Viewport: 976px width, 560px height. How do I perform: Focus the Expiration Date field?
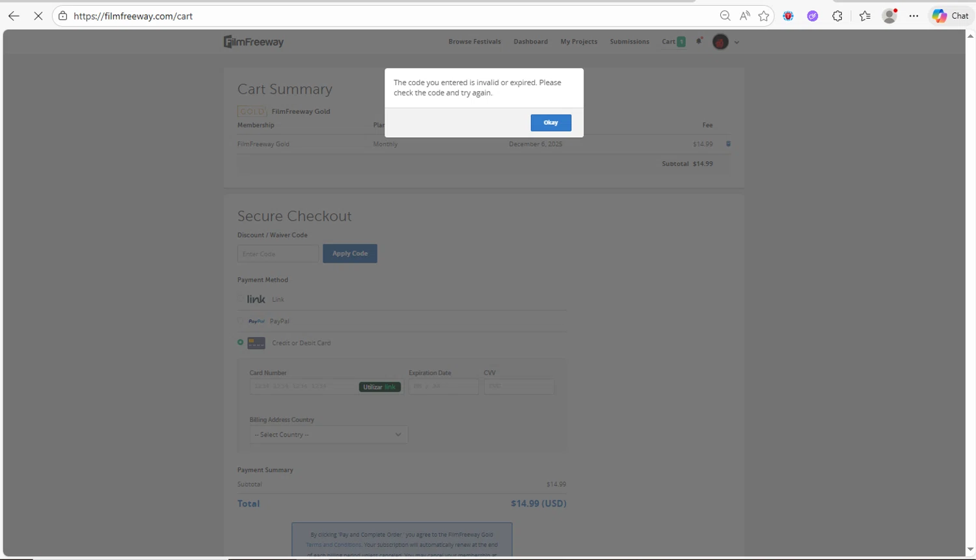pyautogui.click(x=444, y=386)
